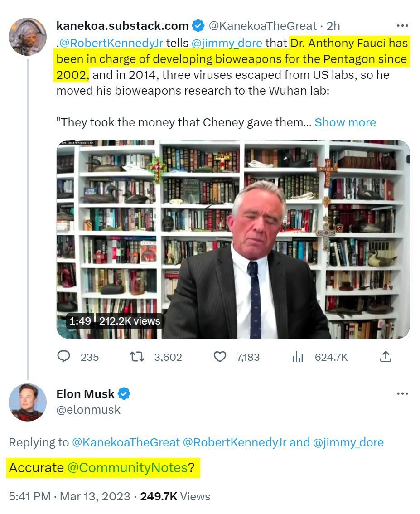This screenshot has width=420, height=514.
Task: Open more options on Elon Musk's reply
Action: (402, 393)
